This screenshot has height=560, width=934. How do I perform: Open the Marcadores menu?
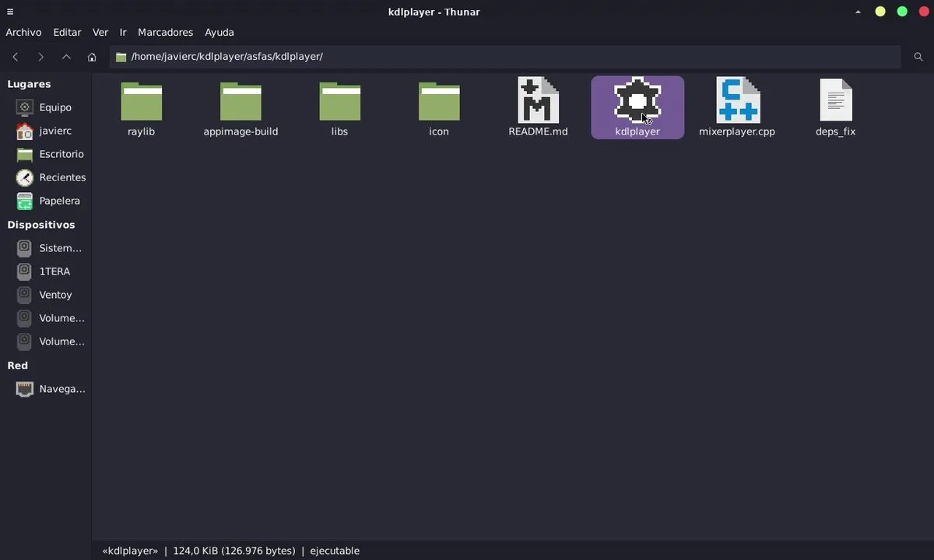(165, 32)
